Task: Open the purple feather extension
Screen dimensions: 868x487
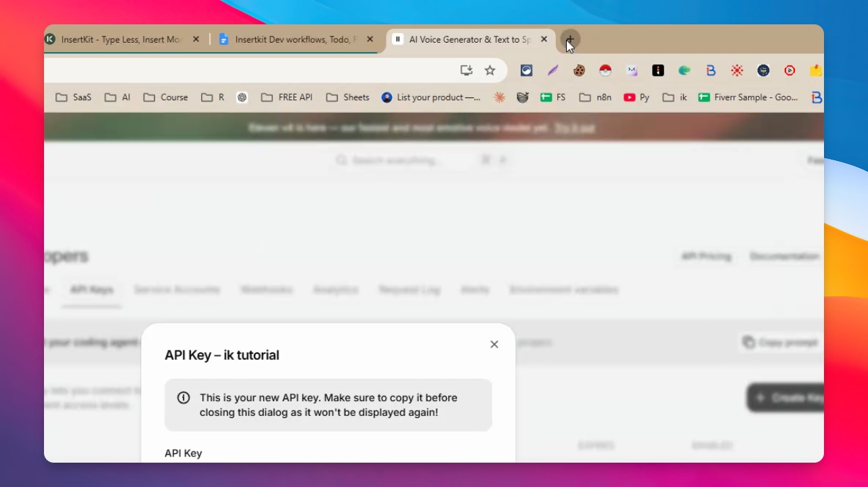Action: [x=552, y=70]
